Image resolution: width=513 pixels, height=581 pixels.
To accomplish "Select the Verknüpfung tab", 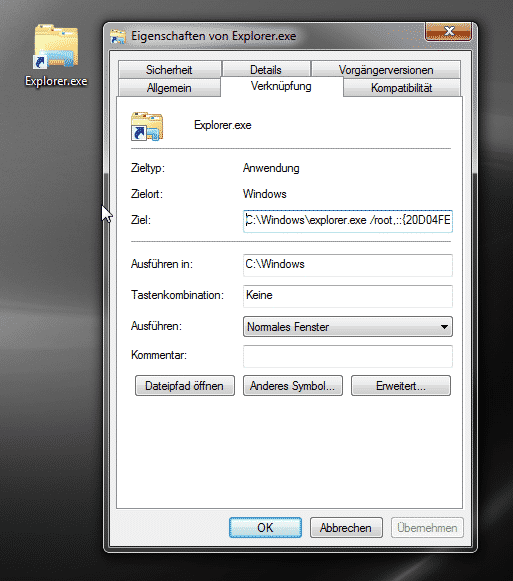I will pos(281,86).
